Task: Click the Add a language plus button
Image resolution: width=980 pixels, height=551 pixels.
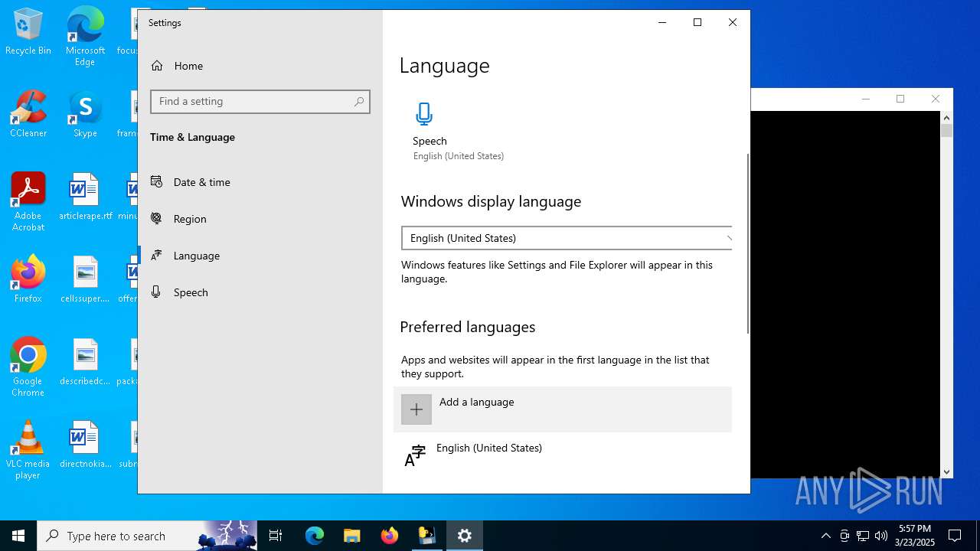Action: click(x=416, y=409)
